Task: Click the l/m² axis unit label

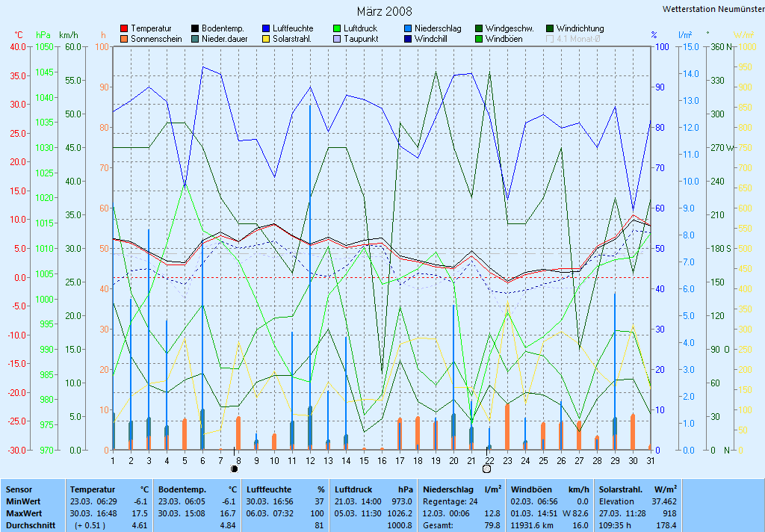Action: pyautogui.click(x=686, y=35)
